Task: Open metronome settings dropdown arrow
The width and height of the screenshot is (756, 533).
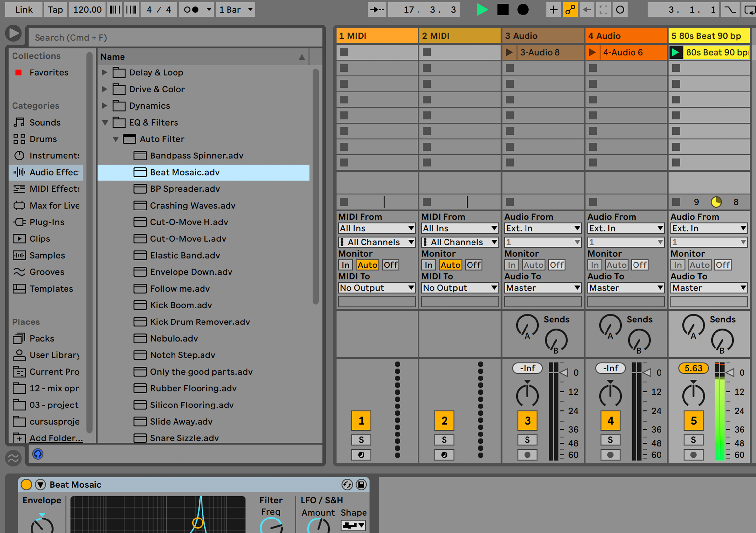Action: coord(209,10)
